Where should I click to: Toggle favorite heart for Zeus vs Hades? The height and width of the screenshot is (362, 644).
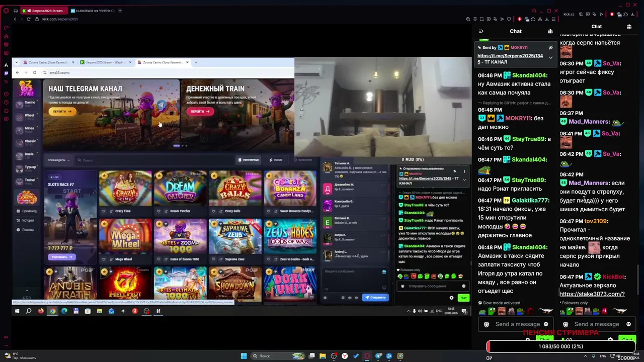[269, 259]
